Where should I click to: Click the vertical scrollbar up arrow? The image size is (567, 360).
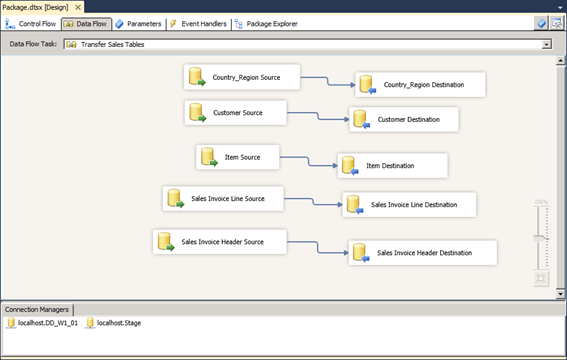[560, 60]
